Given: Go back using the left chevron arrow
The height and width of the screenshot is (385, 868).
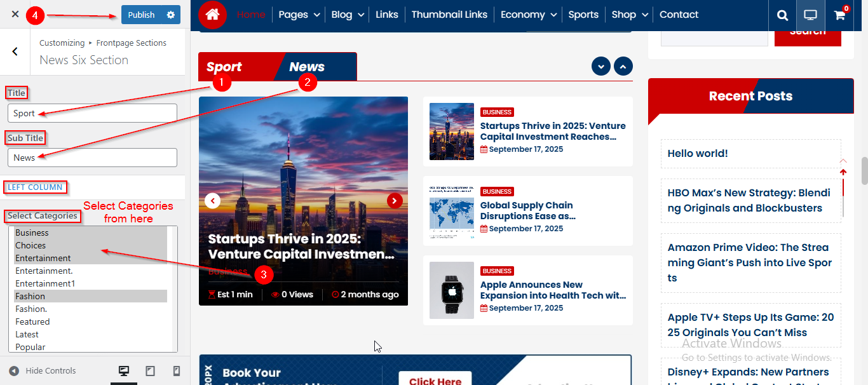Looking at the screenshot, I should pos(15,51).
